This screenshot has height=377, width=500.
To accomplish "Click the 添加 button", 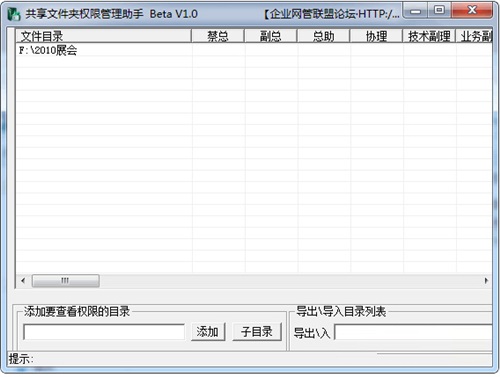I will [x=208, y=332].
